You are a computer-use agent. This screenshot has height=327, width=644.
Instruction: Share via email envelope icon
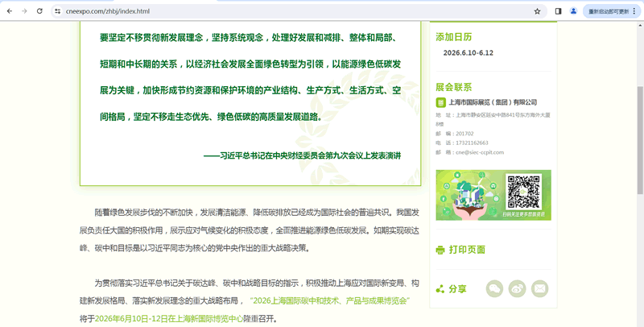539,288
